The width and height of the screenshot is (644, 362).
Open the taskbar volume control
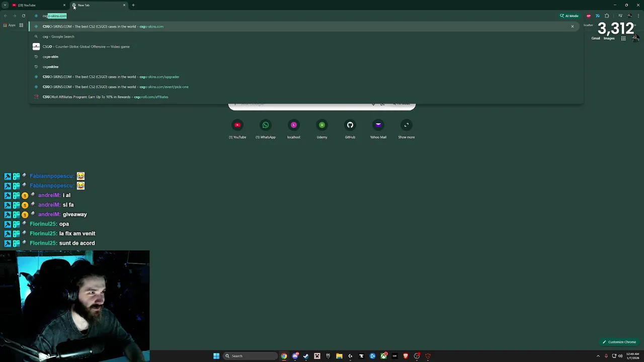pos(620,356)
